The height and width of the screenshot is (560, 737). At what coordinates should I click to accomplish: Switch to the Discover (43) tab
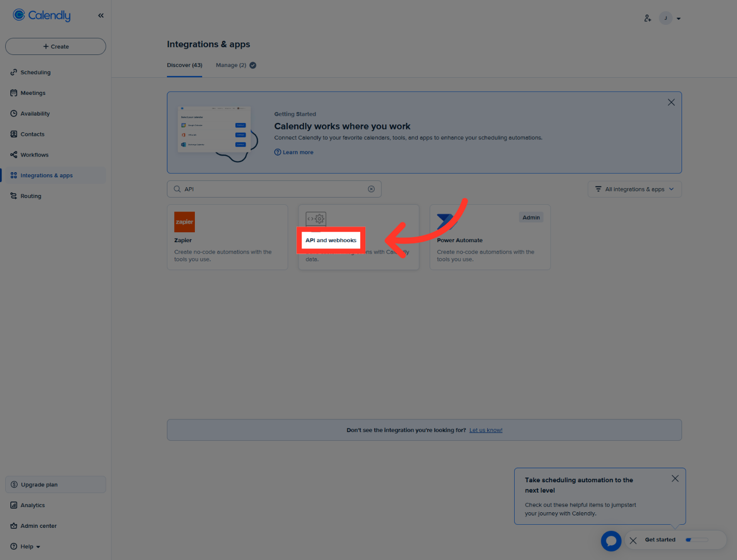click(185, 65)
